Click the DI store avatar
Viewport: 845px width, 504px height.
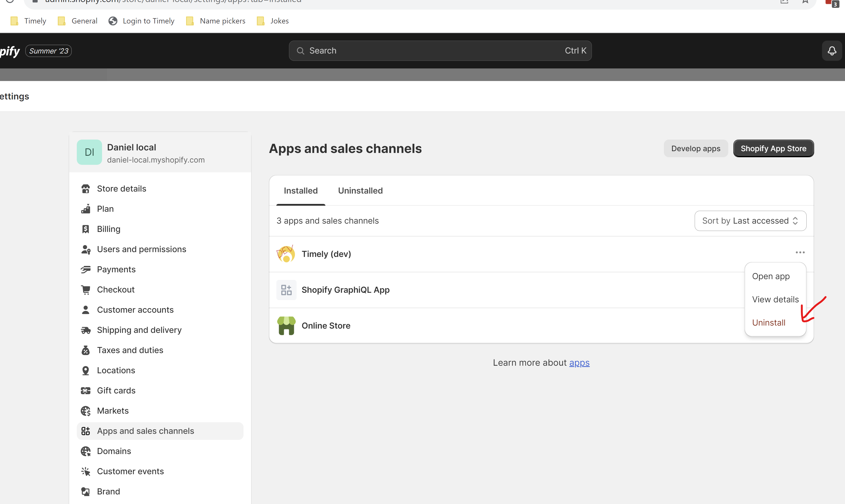pyautogui.click(x=89, y=152)
